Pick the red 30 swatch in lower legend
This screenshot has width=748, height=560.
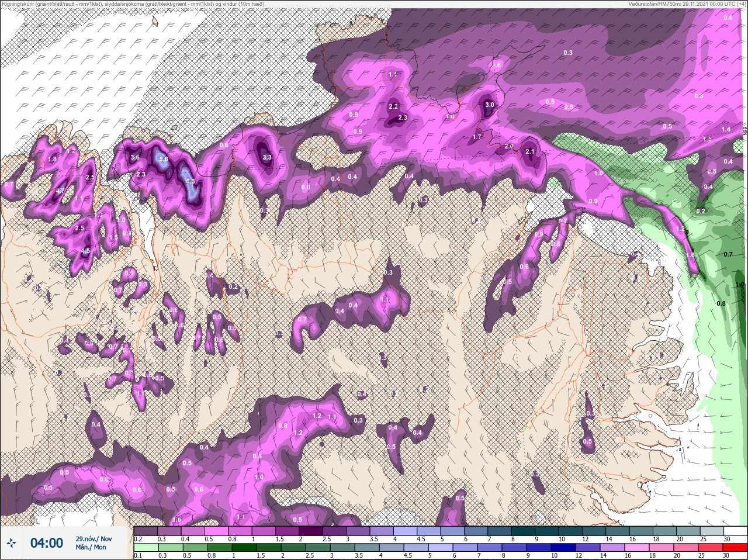click(x=735, y=548)
